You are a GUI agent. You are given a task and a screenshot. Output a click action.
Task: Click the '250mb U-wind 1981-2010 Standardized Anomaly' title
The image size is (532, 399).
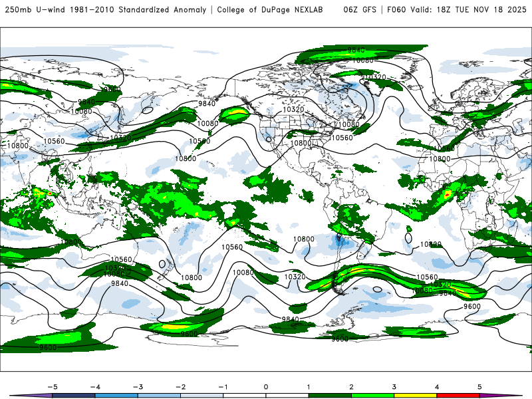pos(106,10)
